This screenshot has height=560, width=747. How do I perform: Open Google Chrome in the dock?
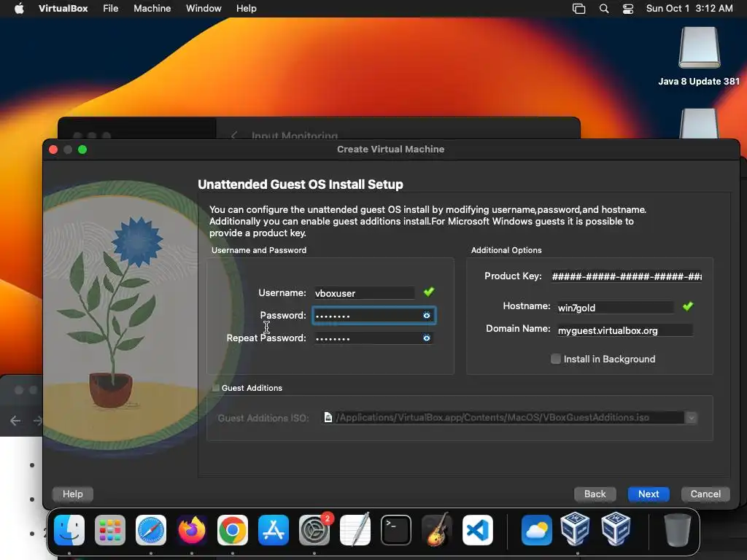(x=233, y=530)
